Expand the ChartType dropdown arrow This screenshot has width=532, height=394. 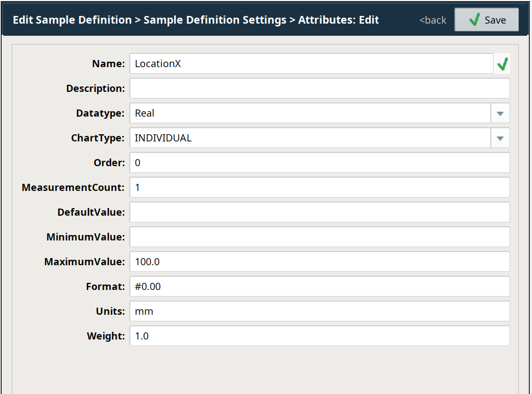pyautogui.click(x=500, y=138)
